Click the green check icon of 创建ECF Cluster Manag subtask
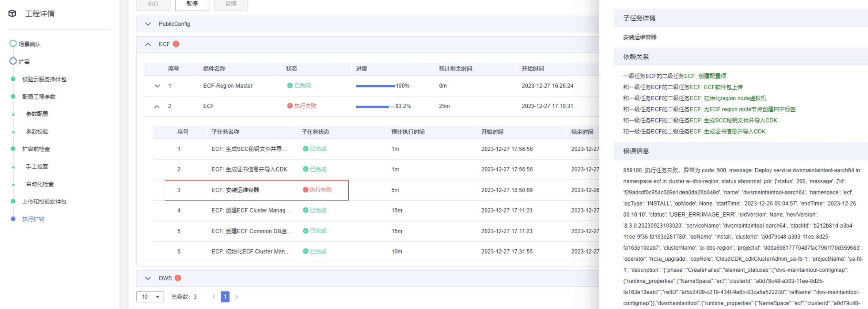868x309 pixels. point(306,210)
